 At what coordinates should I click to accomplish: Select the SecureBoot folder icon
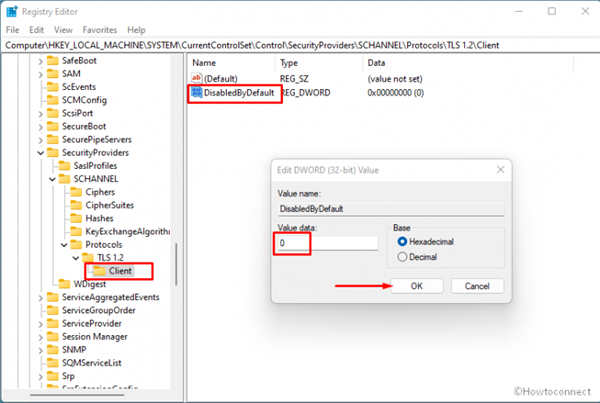click(x=52, y=126)
